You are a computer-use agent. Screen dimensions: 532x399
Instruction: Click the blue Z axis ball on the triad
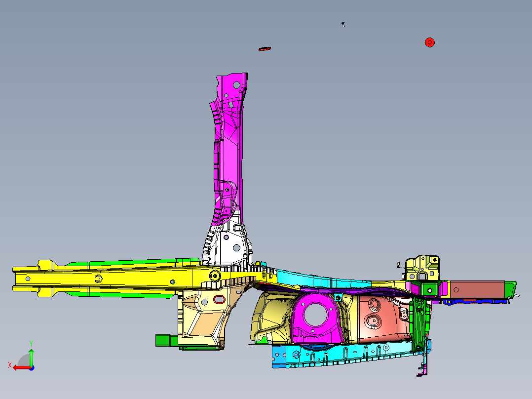tap(32, 368)
